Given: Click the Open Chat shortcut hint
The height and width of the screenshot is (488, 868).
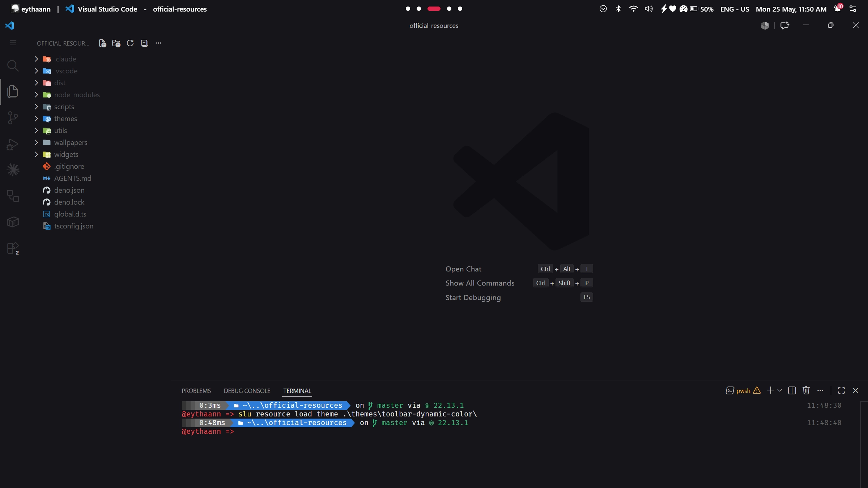Looking at the screenshot, I should point(463,269).
